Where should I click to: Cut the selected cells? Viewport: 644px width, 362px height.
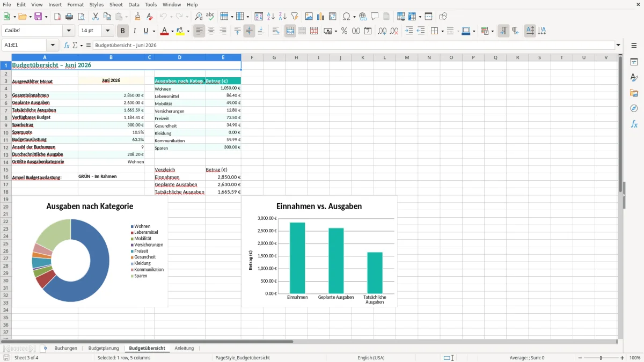96,17
